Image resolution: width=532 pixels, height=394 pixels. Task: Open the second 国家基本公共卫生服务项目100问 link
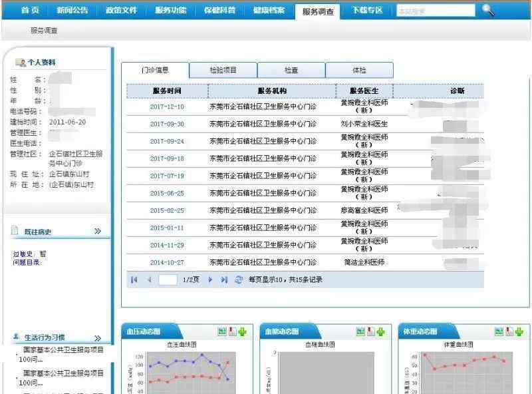[x=61, y=378]
